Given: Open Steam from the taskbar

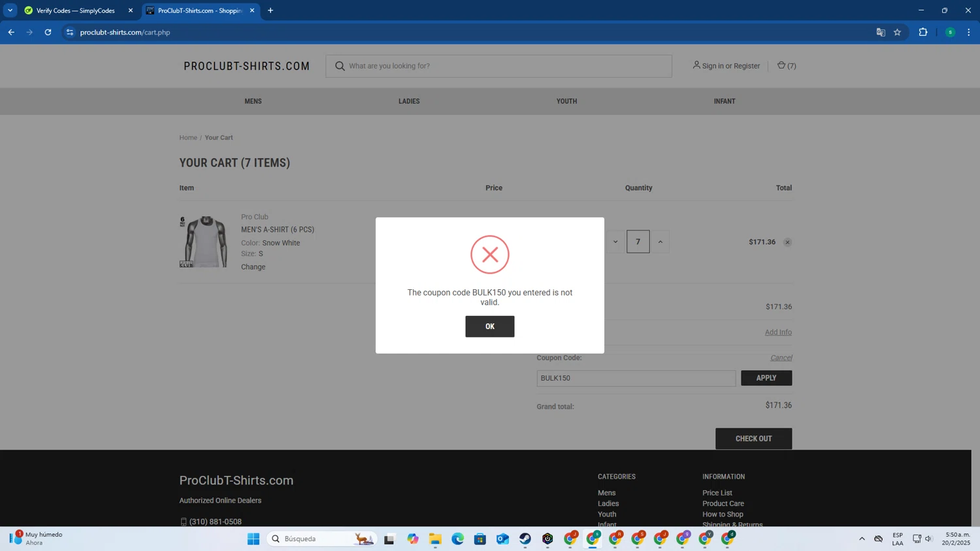Looking at the screenshot, I should point(525,539).
